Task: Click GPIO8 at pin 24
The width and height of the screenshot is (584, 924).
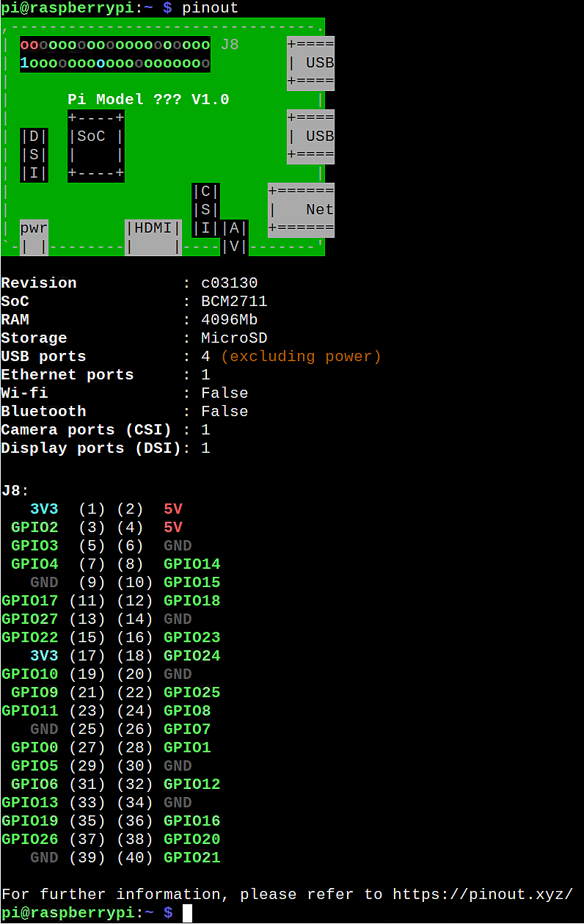Action: pos(186,710)
